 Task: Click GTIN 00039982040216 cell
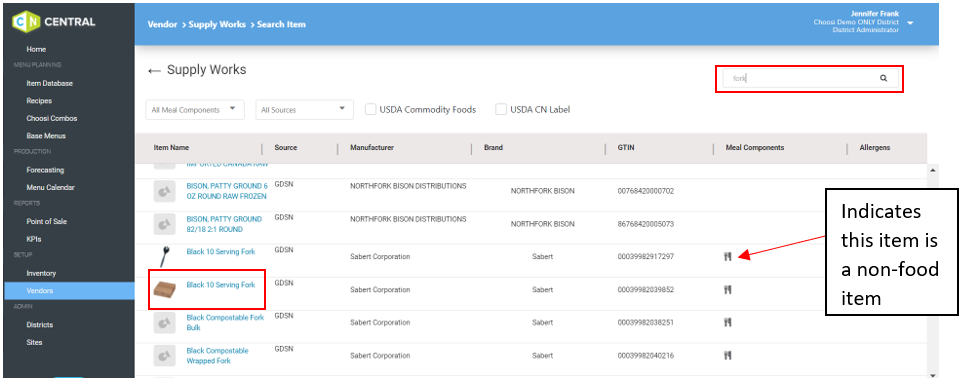[x=646, y=355]
